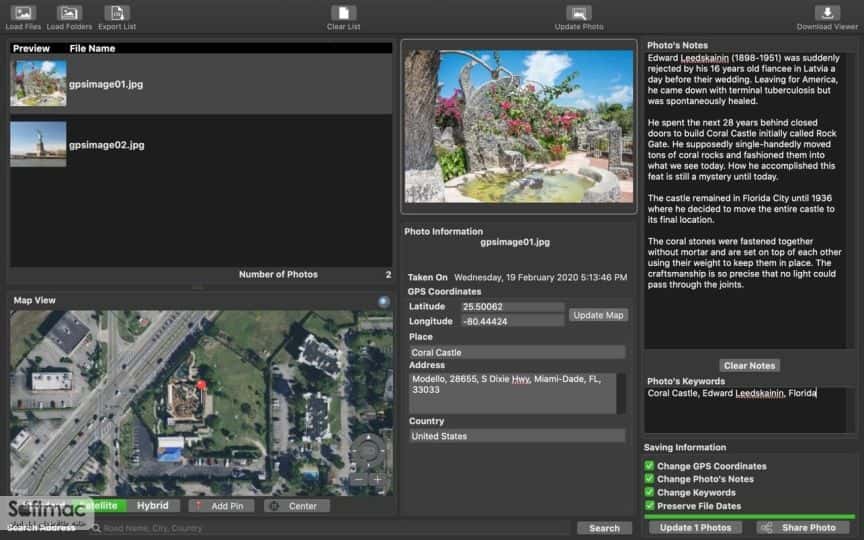This screenshot has height=540, width=864.
Task: Click the Update Photo toolbar icon
Action: (579, 13)
